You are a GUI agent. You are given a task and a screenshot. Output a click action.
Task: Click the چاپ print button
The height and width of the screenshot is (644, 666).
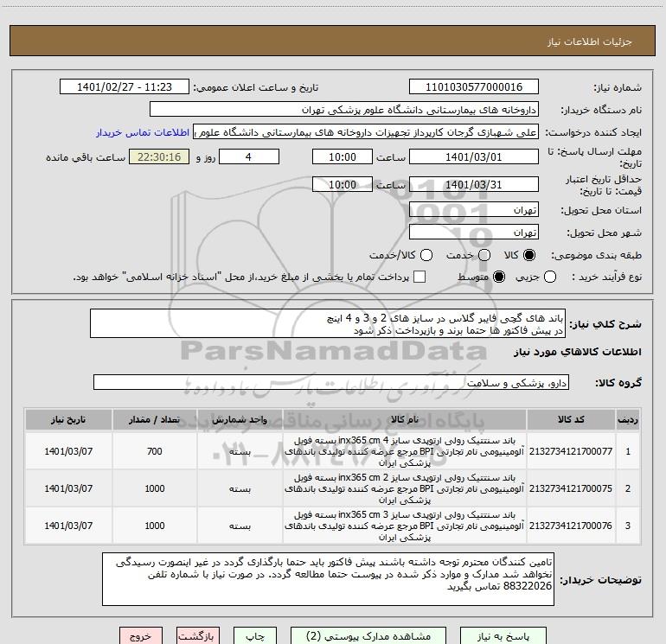pos(255,636)
